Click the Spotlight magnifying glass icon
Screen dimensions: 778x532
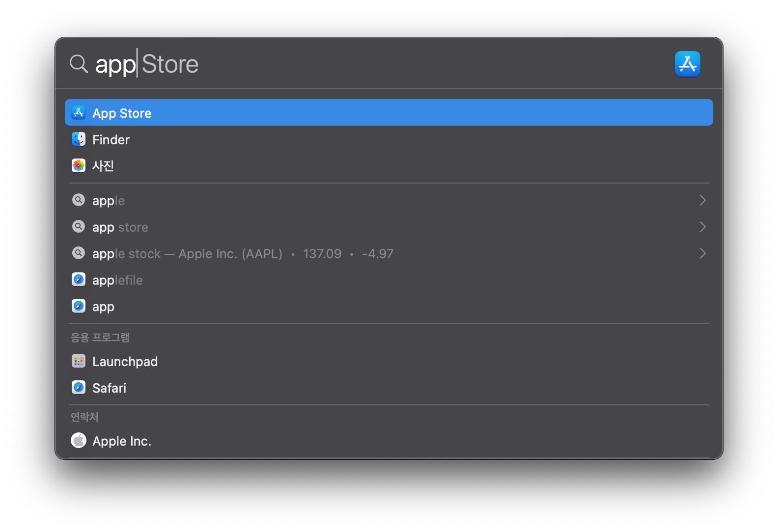(79, 64)
